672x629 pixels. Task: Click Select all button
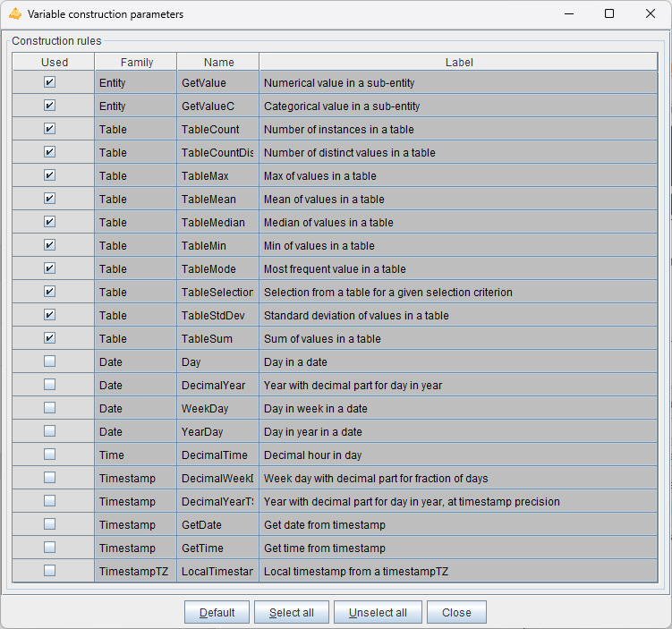point(292,612)
